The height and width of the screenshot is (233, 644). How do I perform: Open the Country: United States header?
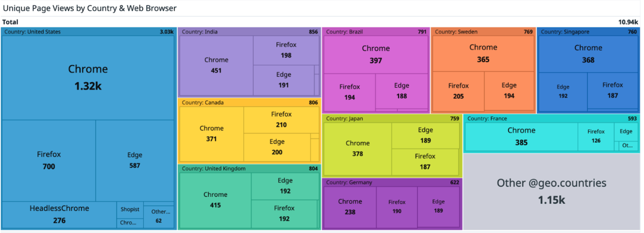88,32
